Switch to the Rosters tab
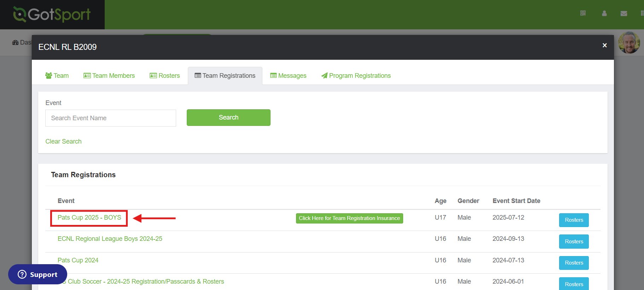 [x=165, y=76]
